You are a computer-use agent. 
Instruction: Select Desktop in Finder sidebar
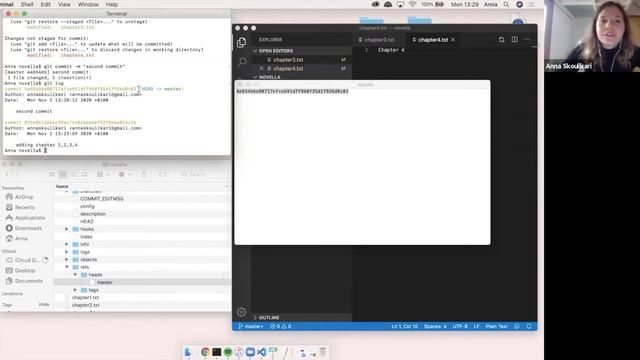point(25,271)
